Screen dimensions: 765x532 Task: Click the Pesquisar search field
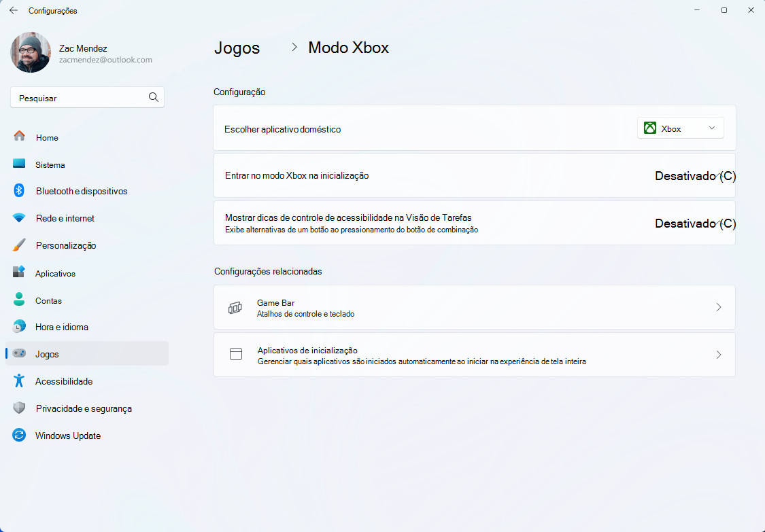point(87,98)
